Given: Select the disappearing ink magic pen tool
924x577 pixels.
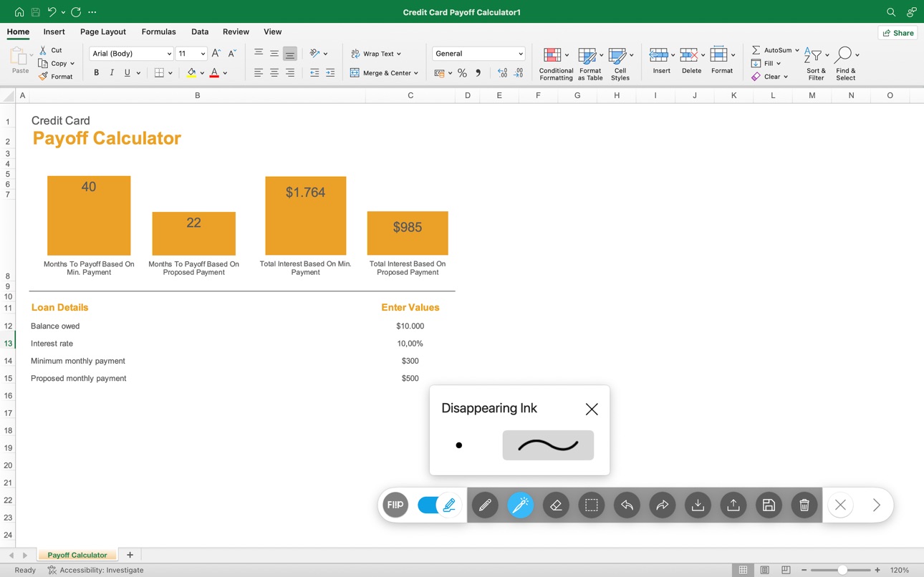Looking at the screenshot, I should [x=521, y=505].
